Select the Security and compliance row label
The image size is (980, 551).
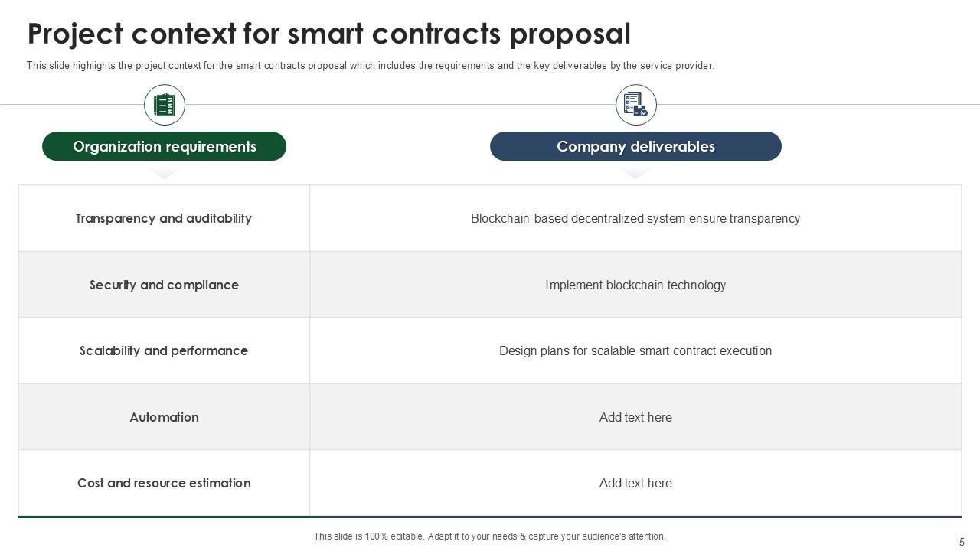[x=164, y=285]
